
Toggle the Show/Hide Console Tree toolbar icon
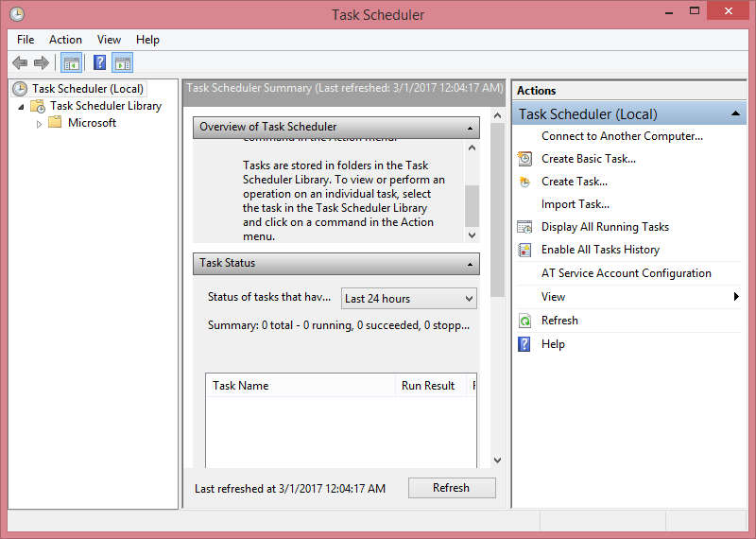[72, 62]
